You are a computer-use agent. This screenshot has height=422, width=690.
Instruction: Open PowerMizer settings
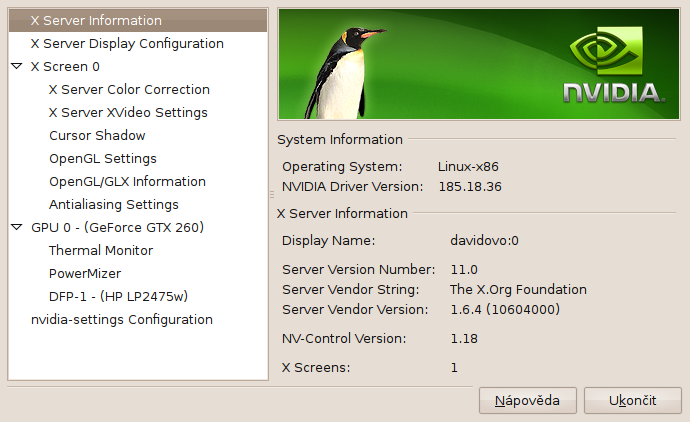coord(84,273)
